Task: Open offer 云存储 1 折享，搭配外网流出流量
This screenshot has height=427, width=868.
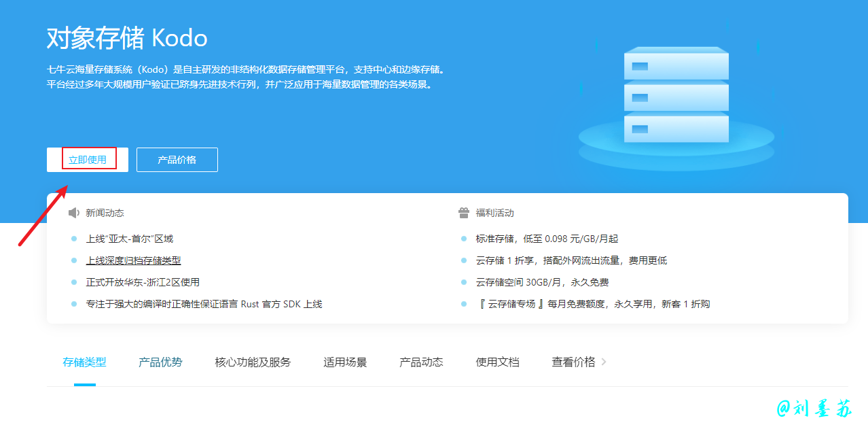Action: 572,260
